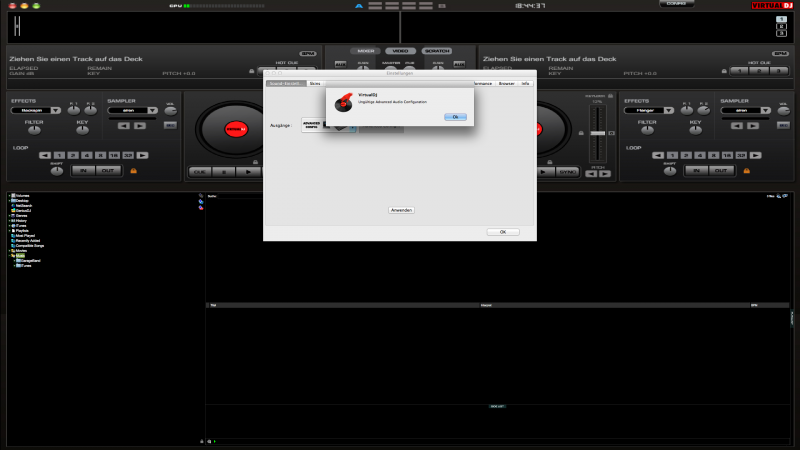
Task: Expand the Desktop folder node
Action: [9, 201]
